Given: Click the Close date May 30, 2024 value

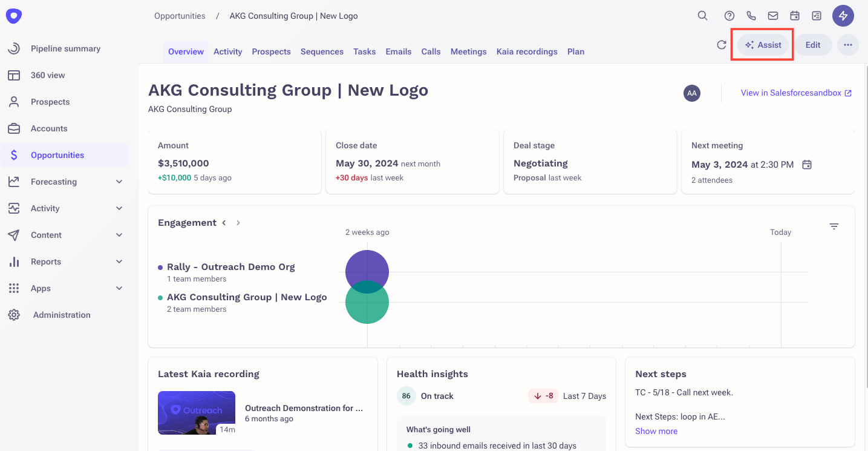Looking at the screenshot, I should (367, 163).
